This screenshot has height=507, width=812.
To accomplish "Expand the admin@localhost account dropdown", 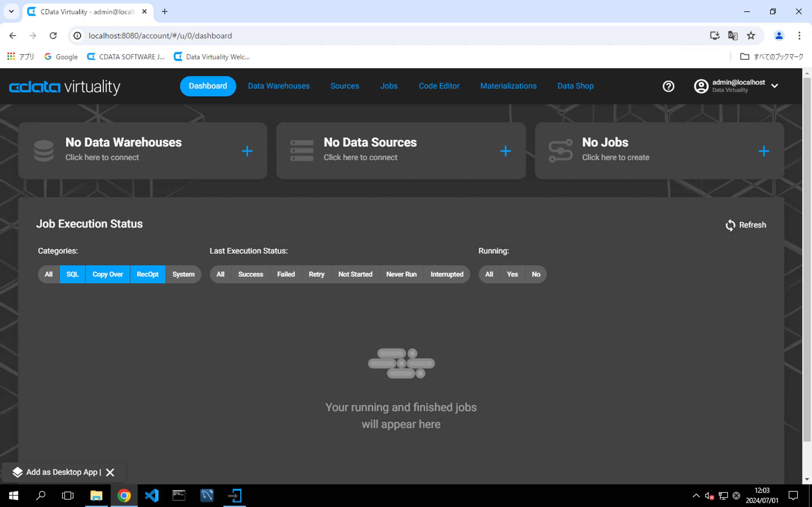I will 775,86.
